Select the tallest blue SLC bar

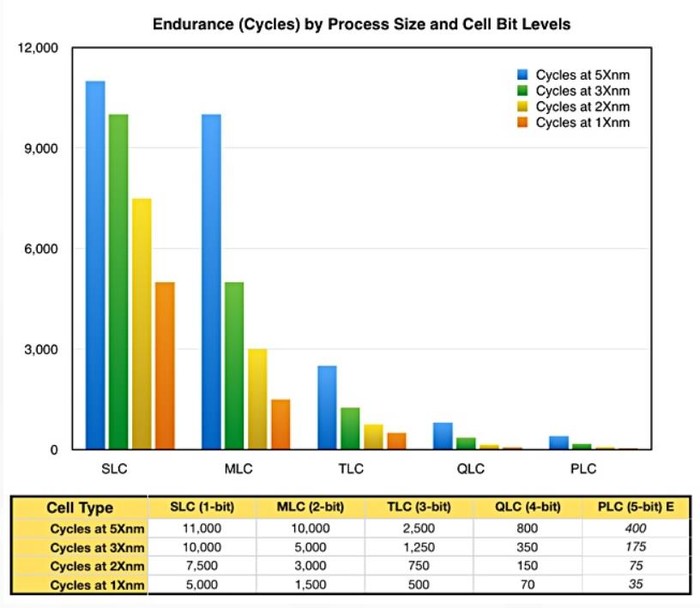coord(95,265)
